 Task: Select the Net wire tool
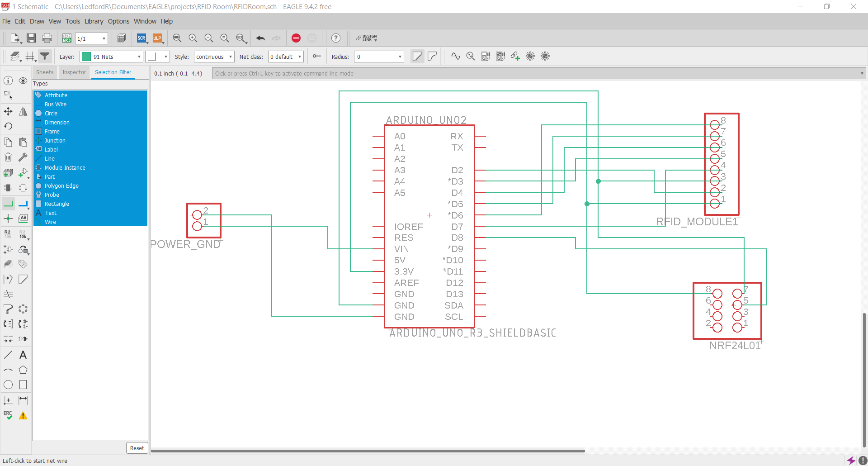click(8, 204)
